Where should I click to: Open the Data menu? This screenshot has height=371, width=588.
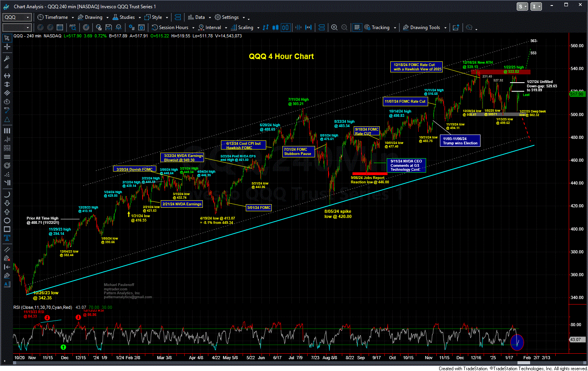196,17
